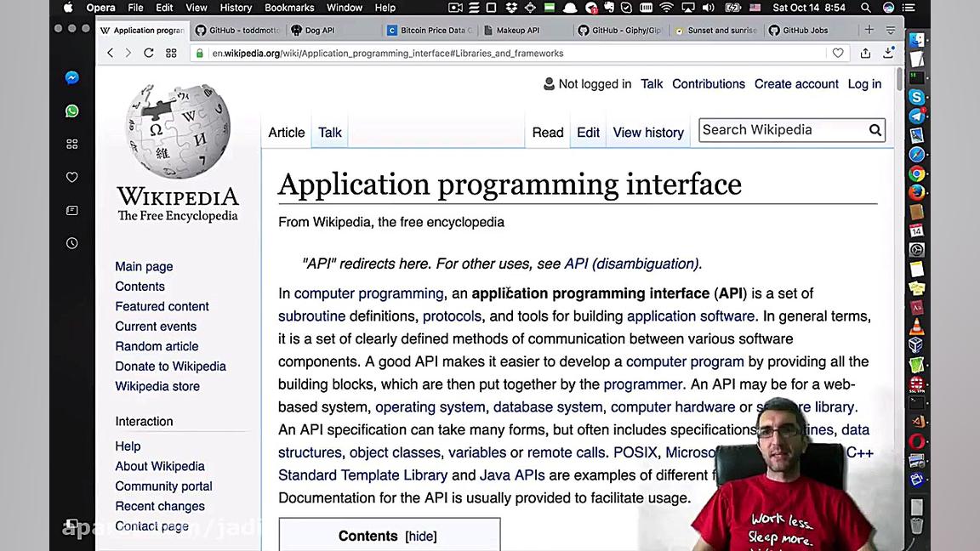The image size is (980, 551).
Task: Reload the current page
Action: pos(149,53)
